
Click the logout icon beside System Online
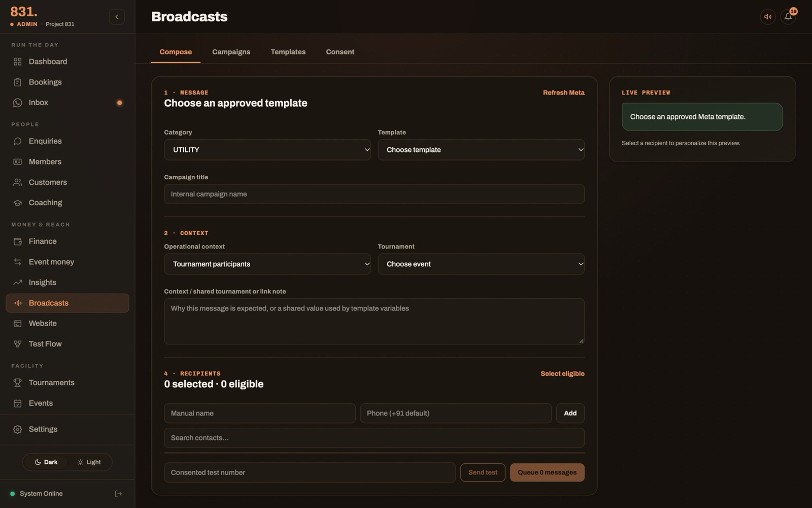click(x=118, y=494)
